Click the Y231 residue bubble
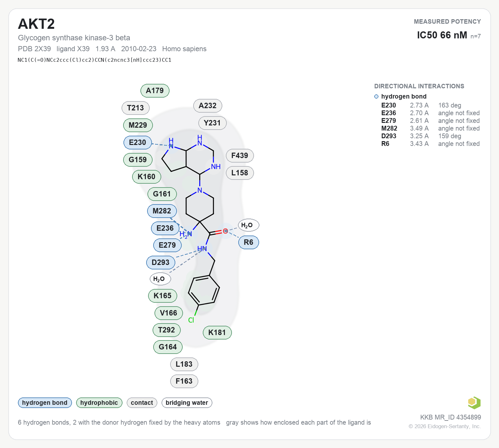Image resolution: width=499 pixels, height=448 pixels. click(212, 123)
